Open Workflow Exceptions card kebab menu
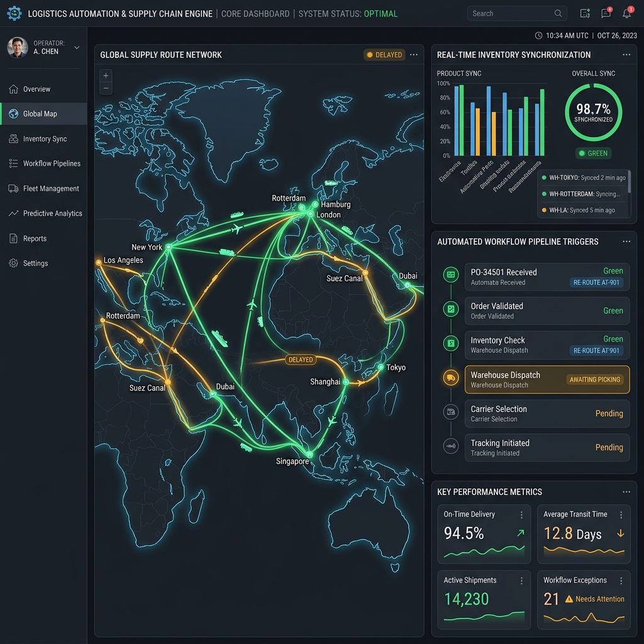Image resolution: width=644 pixels, height=644 pixels. (x=621, y=580)
